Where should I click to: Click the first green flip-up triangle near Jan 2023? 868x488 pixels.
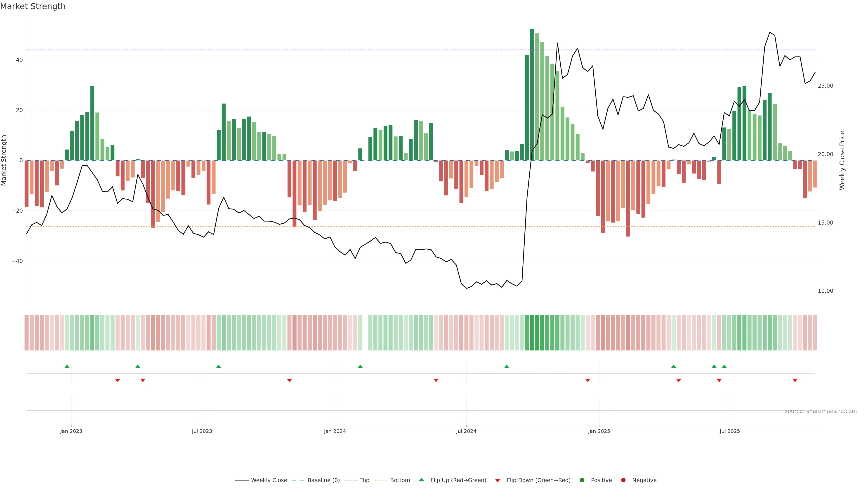tap(67, 366)
